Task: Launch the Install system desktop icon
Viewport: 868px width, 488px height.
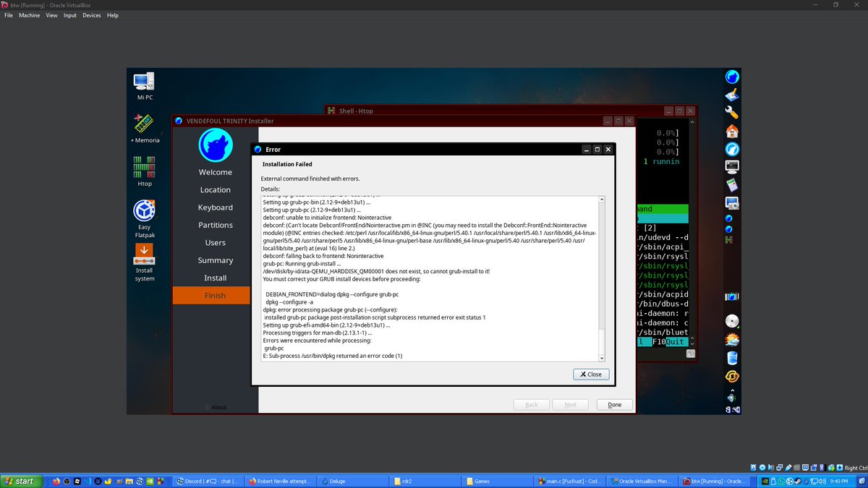Action: (144, 262)
